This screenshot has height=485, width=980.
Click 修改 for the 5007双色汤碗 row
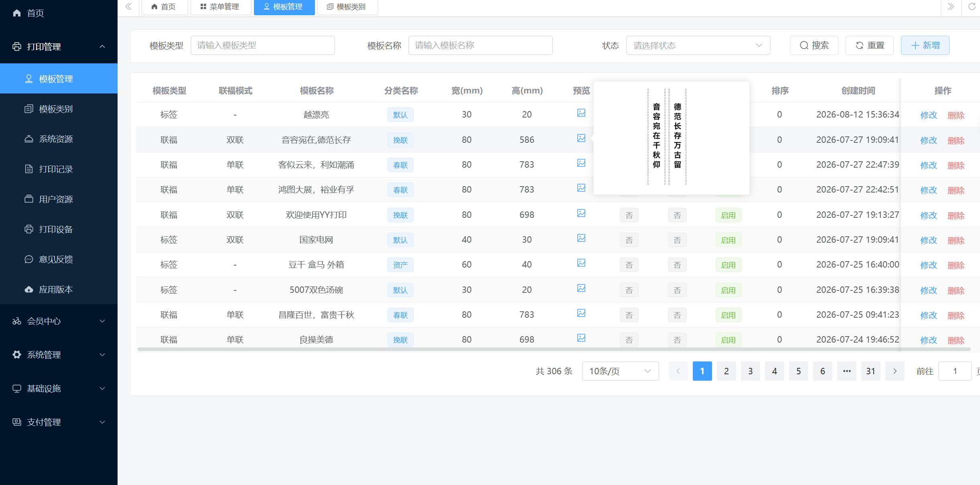[929, 290]
